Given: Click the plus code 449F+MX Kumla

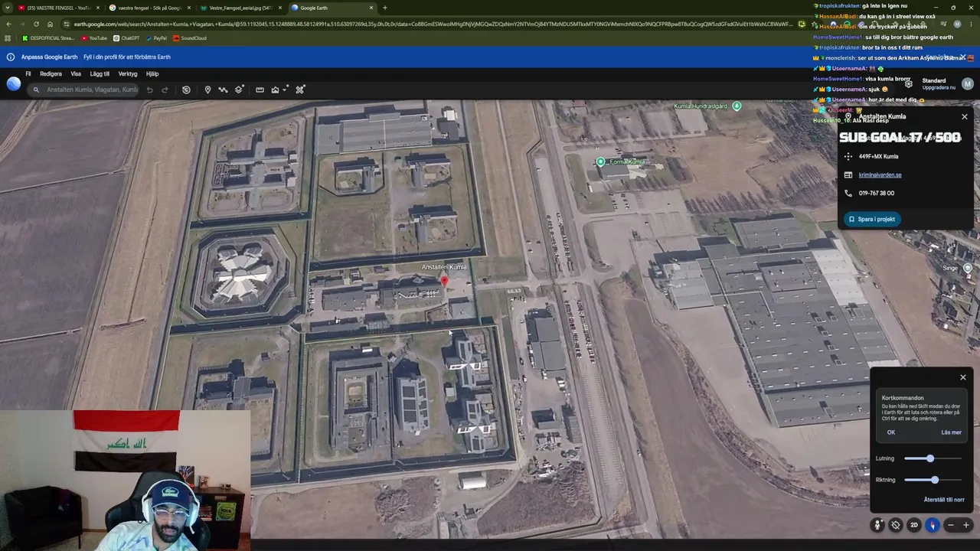Looking at the screenshot, I should (x=878, y=156).
